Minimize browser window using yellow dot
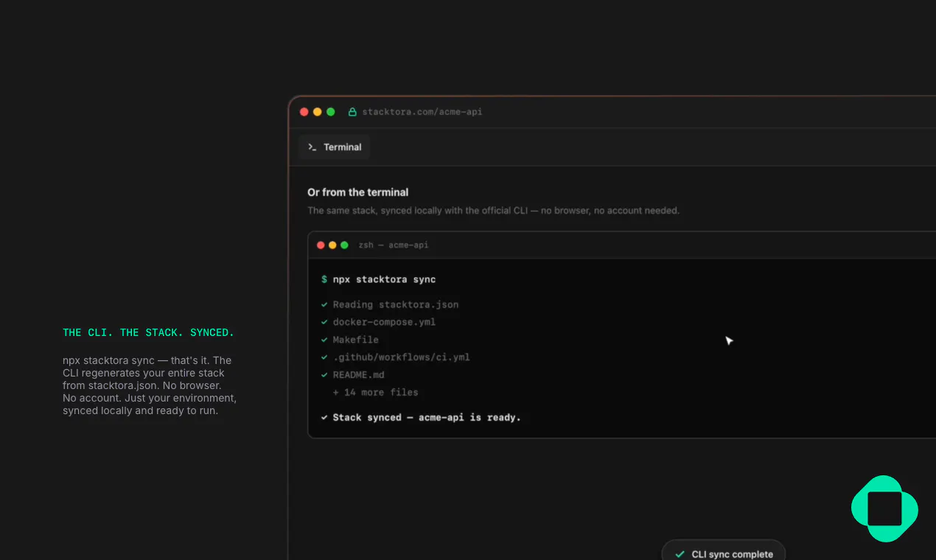The height and width of the screenshot is (560, 936). coord(318,112)
